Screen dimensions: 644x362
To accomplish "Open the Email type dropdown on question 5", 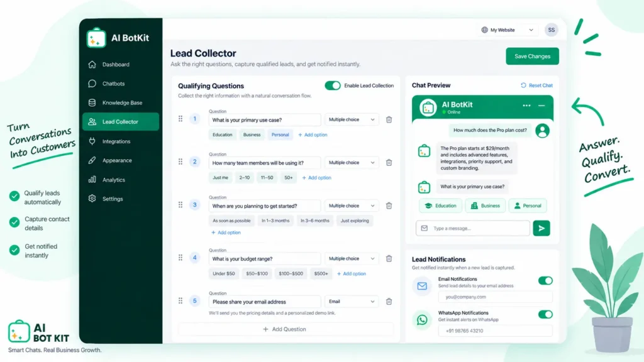I will (351, 302).
